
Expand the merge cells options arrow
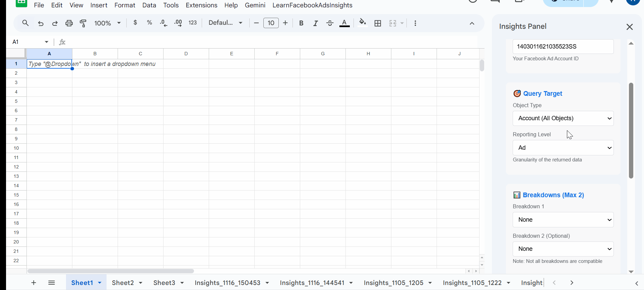point(402,23)
